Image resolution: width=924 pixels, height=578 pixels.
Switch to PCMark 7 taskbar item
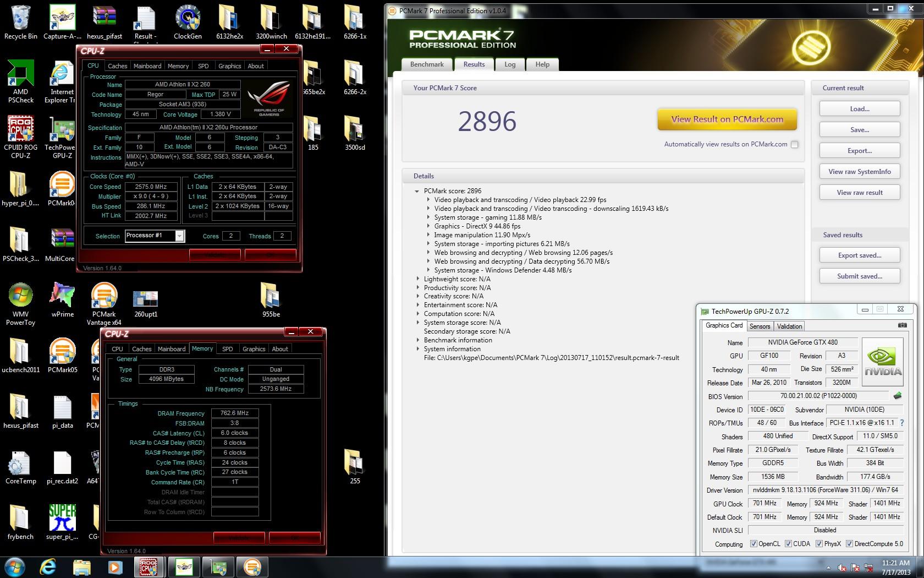click(x=252, y=567)
